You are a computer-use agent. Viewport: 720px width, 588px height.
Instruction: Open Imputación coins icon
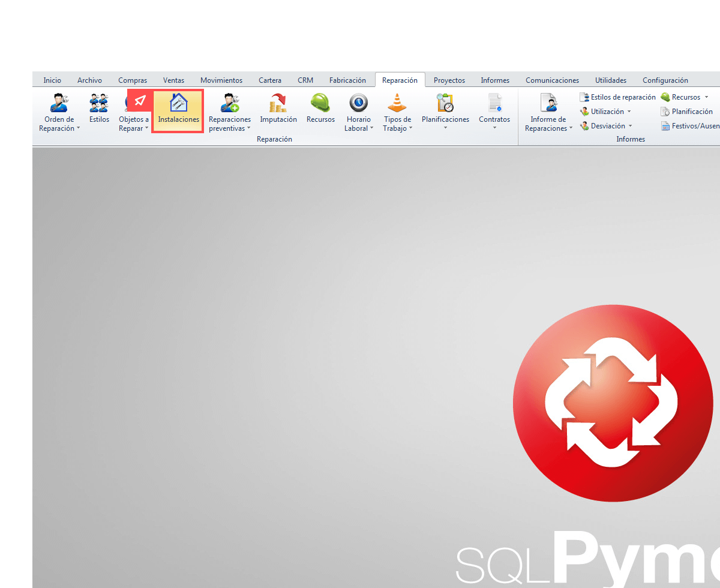tap(278, 104)
